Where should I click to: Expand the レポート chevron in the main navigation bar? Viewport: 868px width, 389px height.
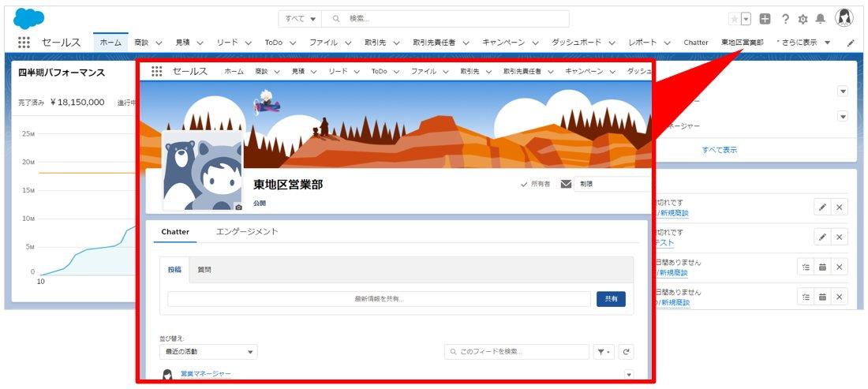667,43
